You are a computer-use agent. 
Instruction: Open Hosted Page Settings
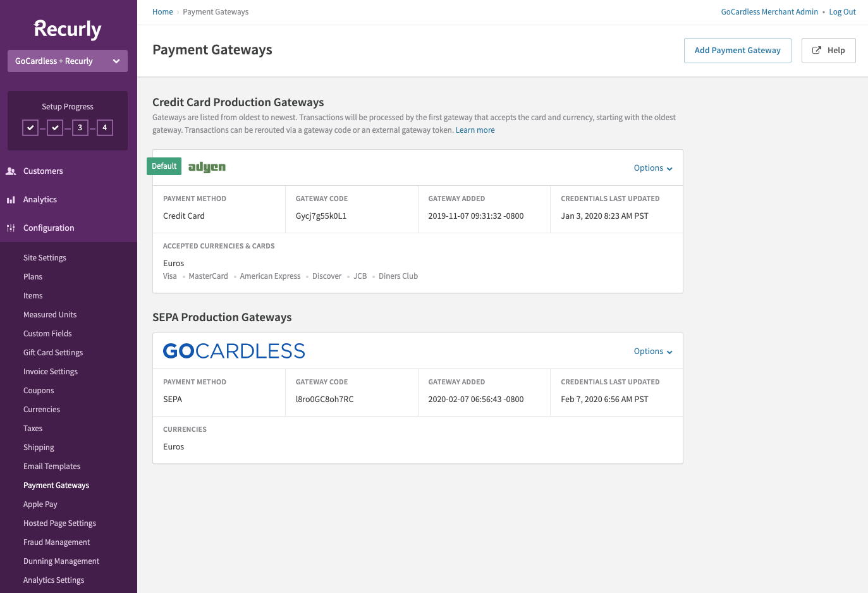[59, 523]
